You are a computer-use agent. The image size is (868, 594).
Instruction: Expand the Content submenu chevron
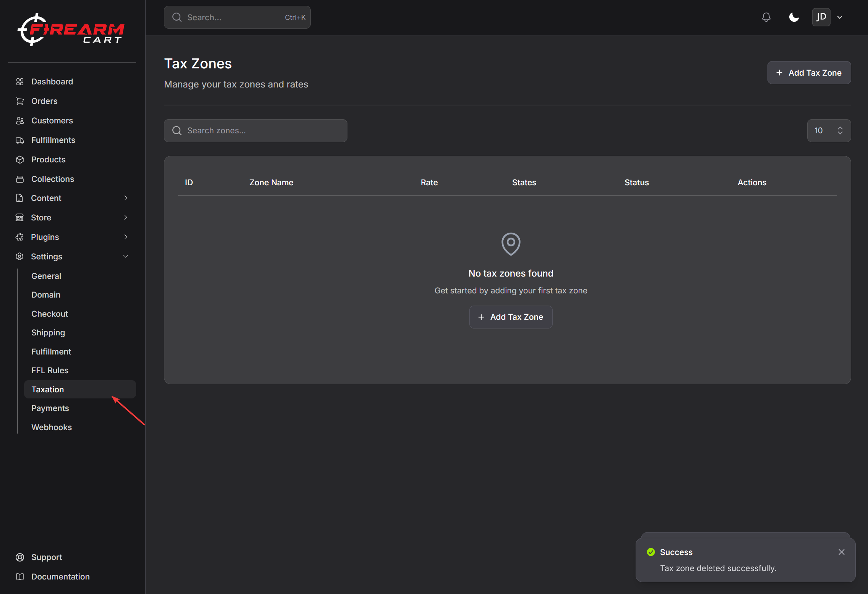pyautogui.click(x=126, y=198)
